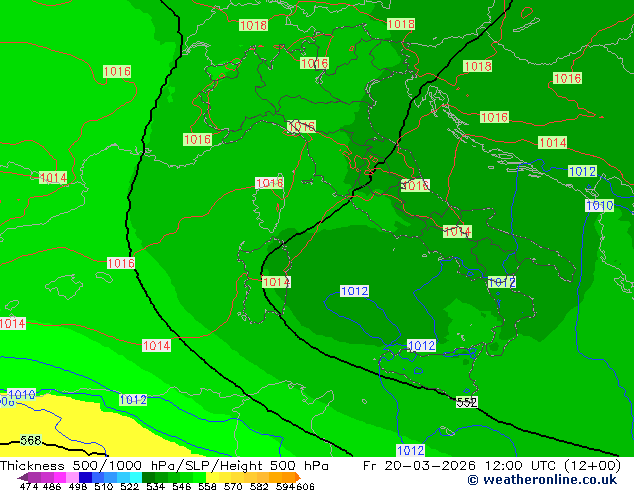This screenshot has width=634, height=490.
Task: Click legend value 594
Action: pos(285,486)
